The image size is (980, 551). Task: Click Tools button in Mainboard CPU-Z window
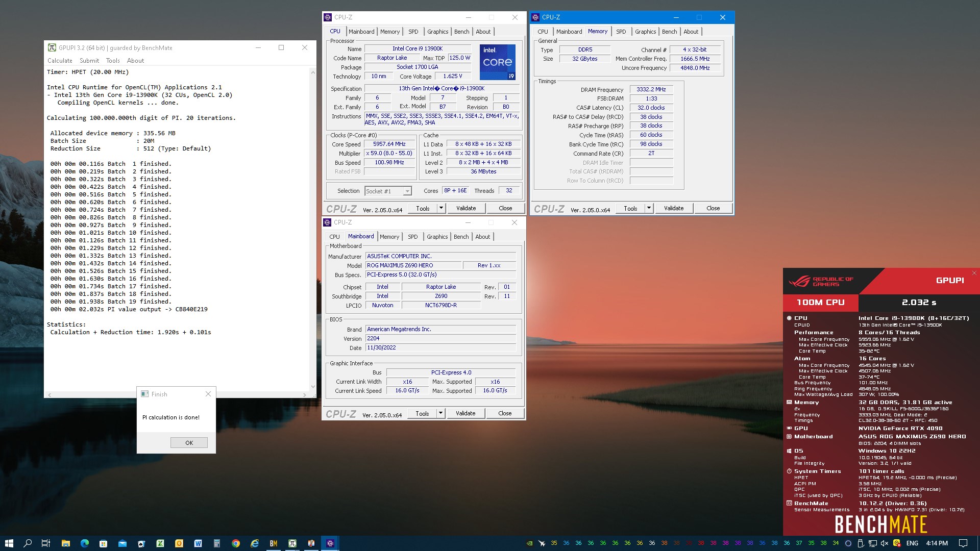click(x=422, y=413)
